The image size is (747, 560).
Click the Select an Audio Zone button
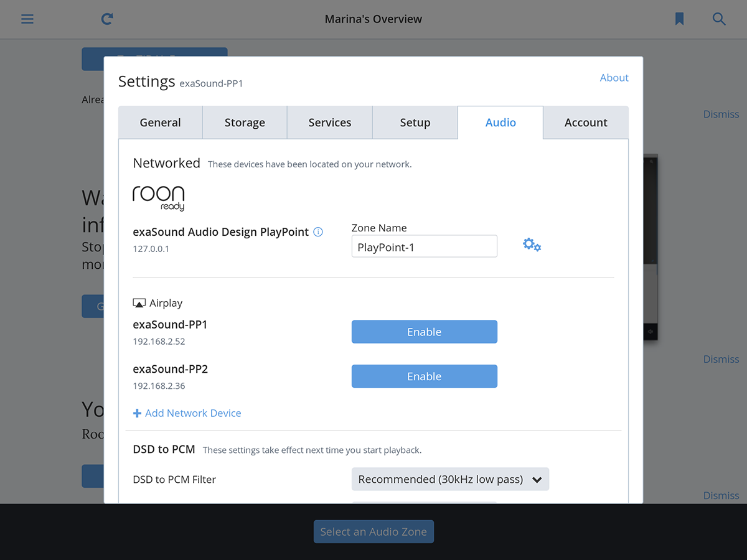pos(374,532)
